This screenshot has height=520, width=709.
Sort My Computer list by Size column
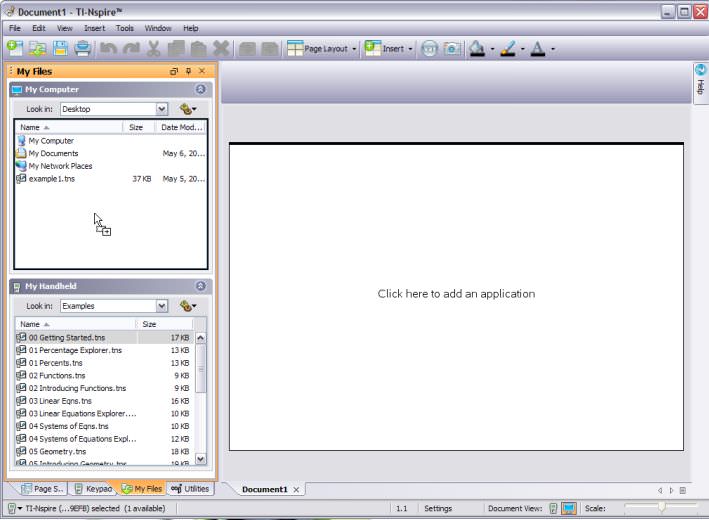click(x=139, y=127)
